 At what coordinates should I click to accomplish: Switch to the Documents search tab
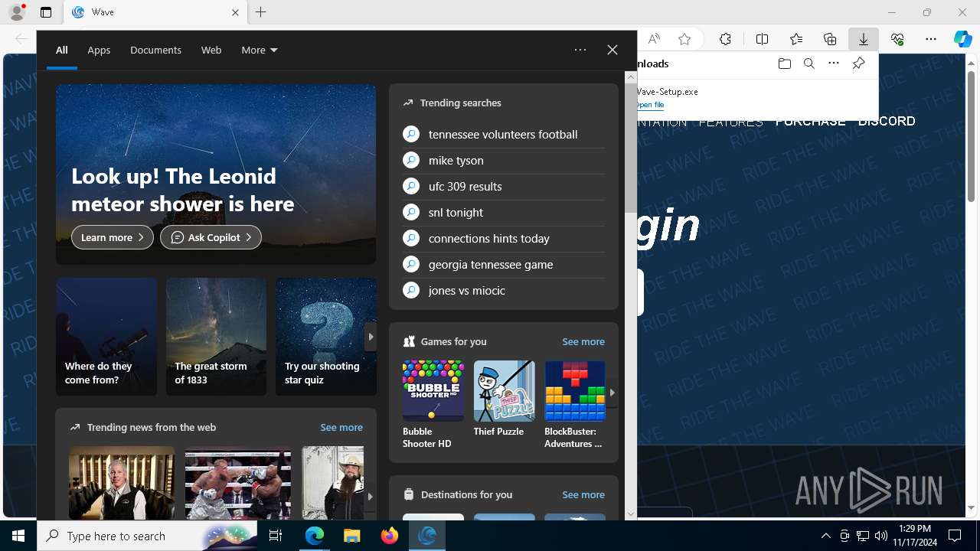click(155, 50)
